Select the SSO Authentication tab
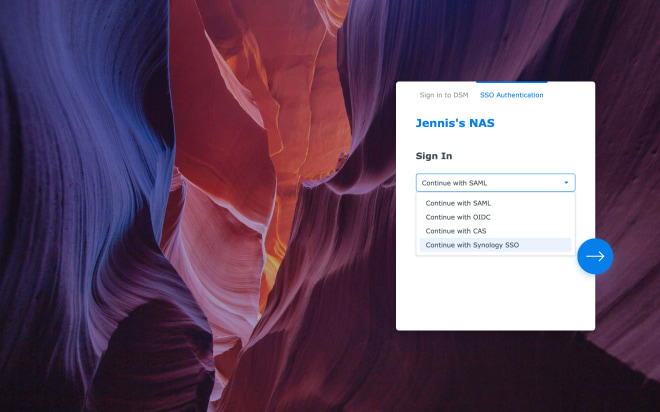Image resolution: width=660 pixels, height=412 pixels. (x=511, y=95)
